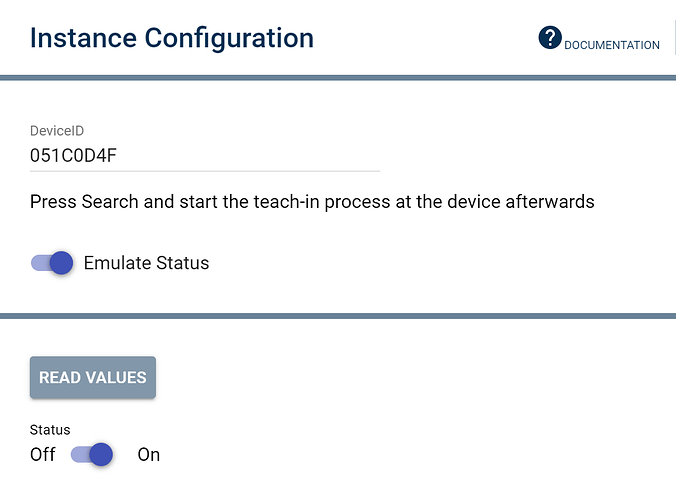Toggle the Emulate Status switch
The height and width of the screenshot is (500, 676).
click(52, 263)
